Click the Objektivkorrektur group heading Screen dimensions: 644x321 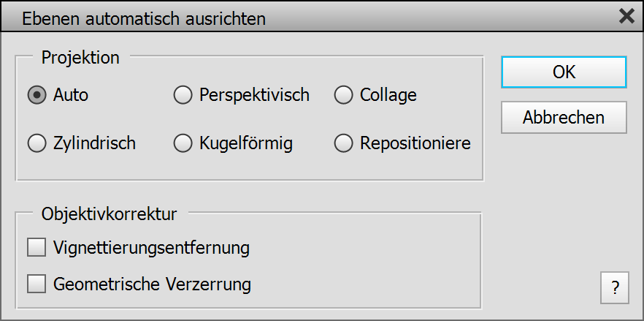[109, 215]
